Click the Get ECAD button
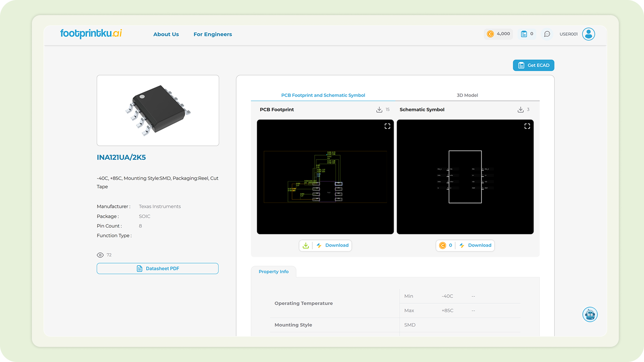Viewport: 644px width, 362px height. pyautogui.click(x=533, y=65)
